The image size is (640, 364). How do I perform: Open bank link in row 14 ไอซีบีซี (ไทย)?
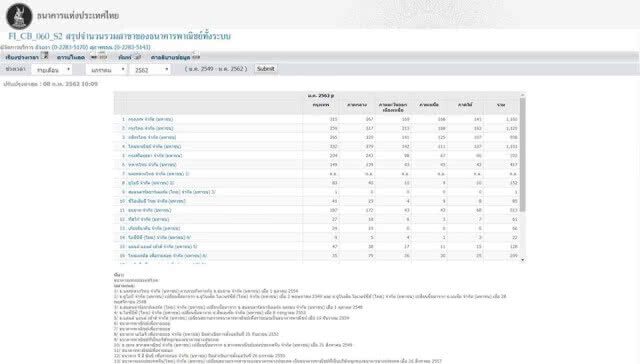click(159, 237)
